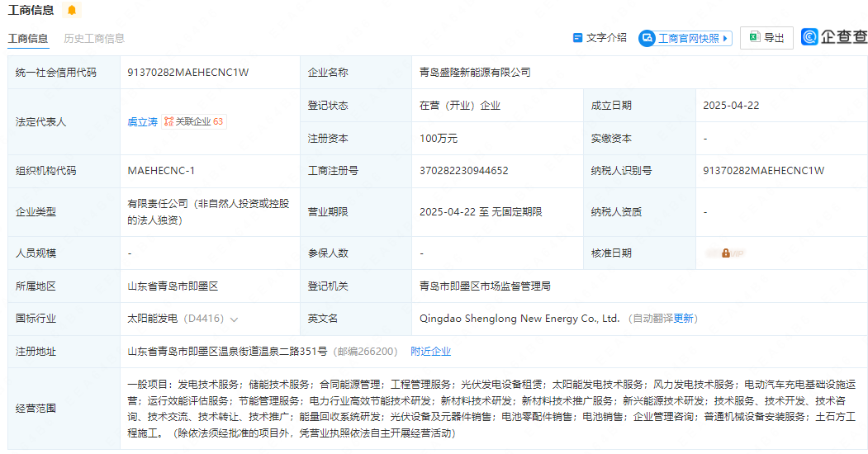
Task: Click the VIP lock icon for 核准日期
Action: coord(725,253)
